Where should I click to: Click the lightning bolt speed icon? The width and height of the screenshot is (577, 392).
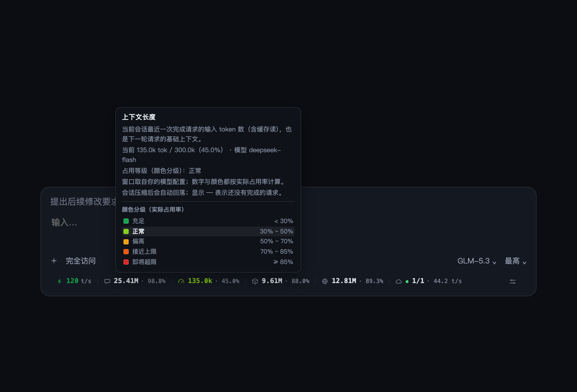pyautogui.click(x=59, y=281)
